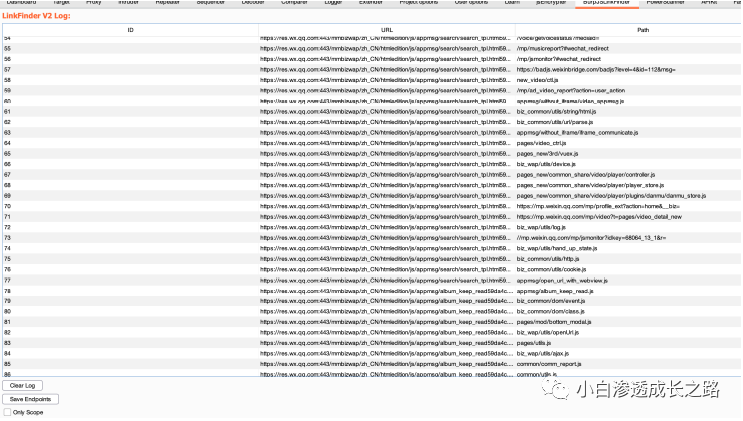Select path ending danmu/danmu_store.js
Viewport: 743px width, 421px height.
(x=611, y=196)
